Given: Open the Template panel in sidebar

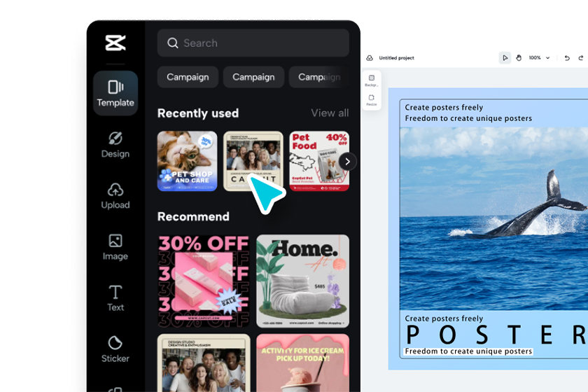Looking at the screenshot, I should coord(115,93).
